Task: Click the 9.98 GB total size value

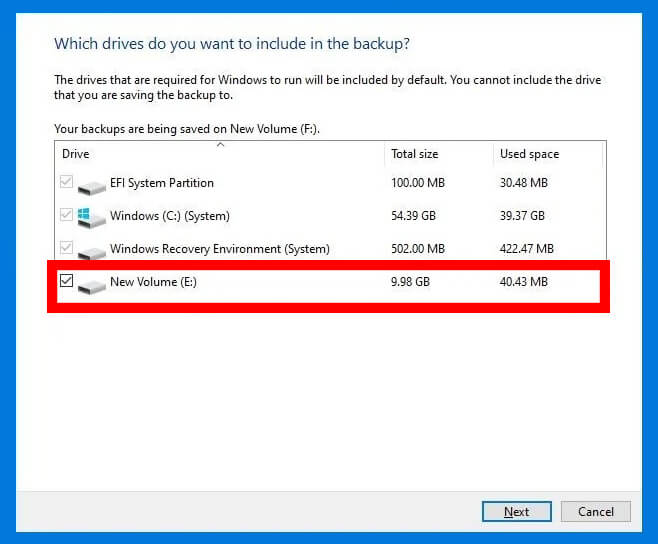Action: [x=410, y=282]
